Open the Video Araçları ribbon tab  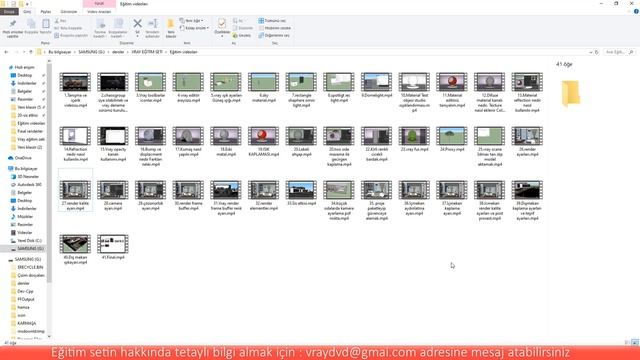99,12
